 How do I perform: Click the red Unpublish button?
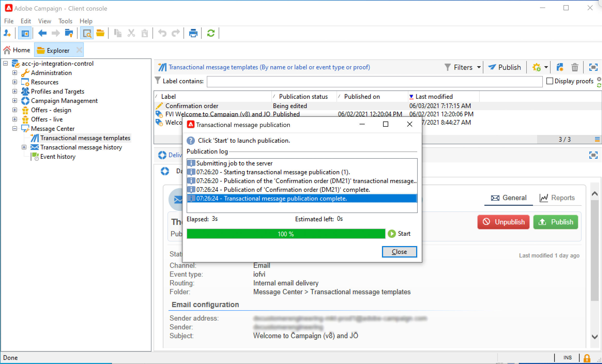(x=503, y=222)
